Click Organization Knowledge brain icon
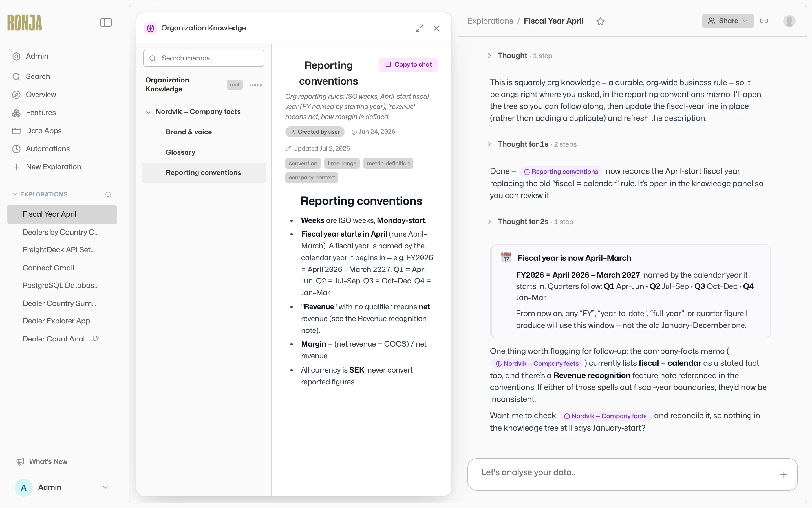Screen dimensions: 812x508 [150, 28]
